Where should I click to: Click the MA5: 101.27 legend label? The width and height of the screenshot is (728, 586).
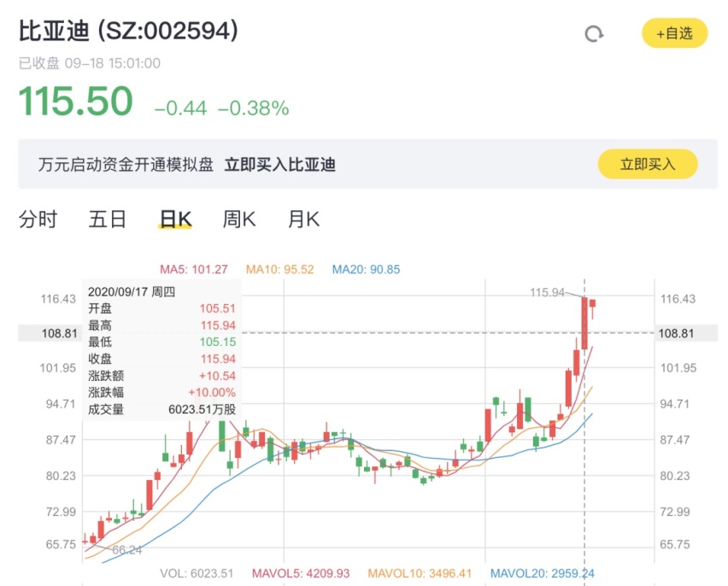pos(194,269)
